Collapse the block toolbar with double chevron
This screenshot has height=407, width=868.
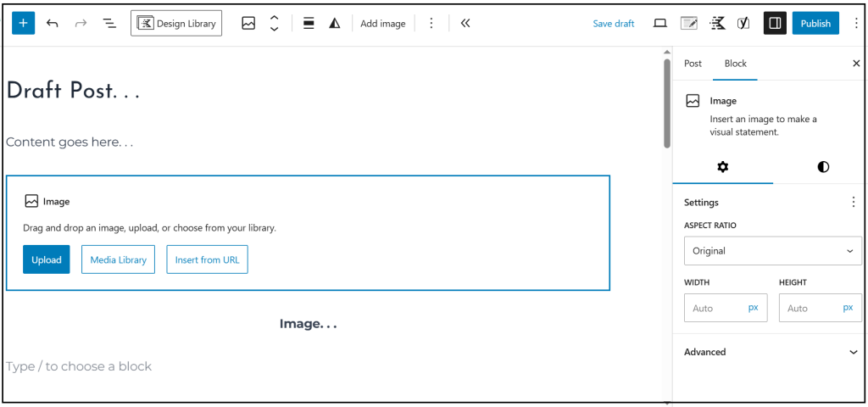465,24
